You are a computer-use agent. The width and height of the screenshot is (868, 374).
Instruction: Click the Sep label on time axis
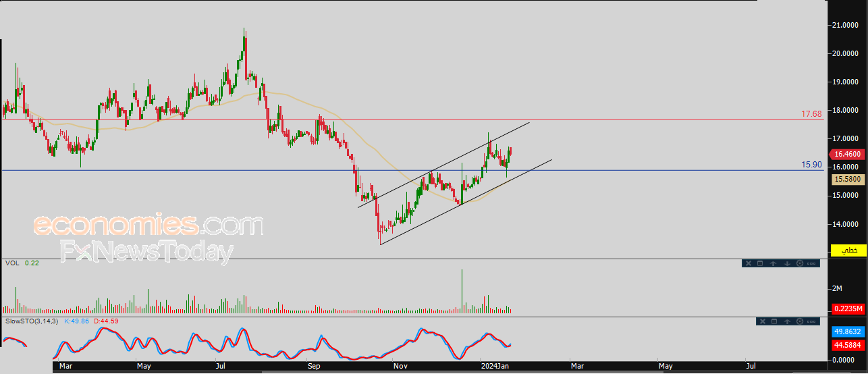(x=314, y=367)
